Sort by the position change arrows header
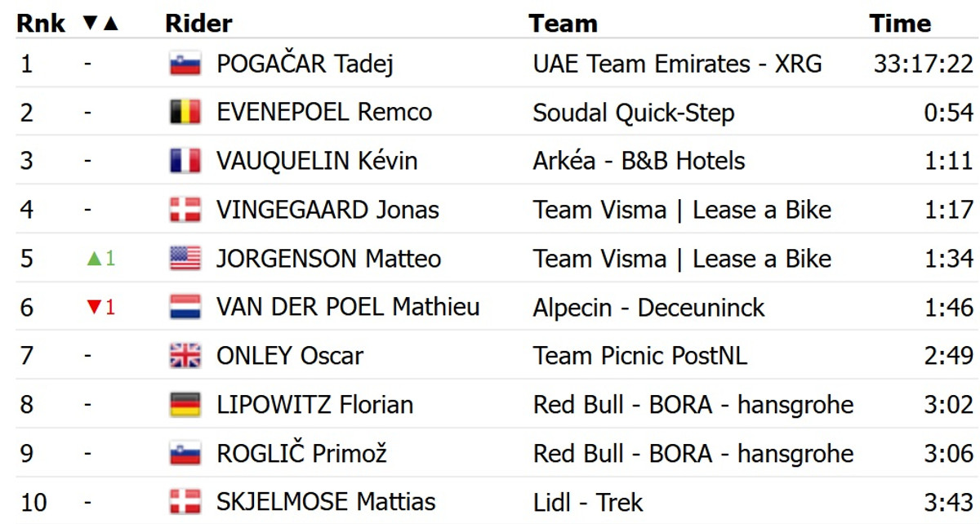The image size is (980, 524). point(101,24)
